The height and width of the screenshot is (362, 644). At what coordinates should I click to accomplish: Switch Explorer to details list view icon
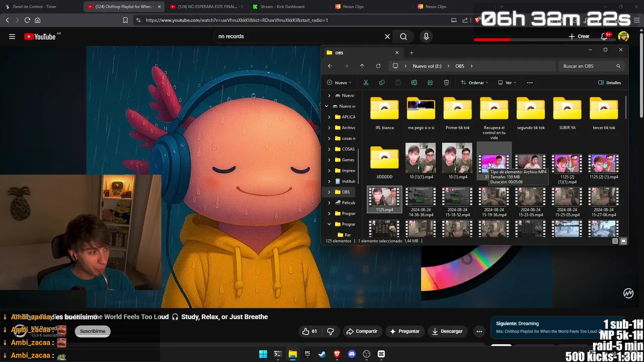(x=615, y=241)
